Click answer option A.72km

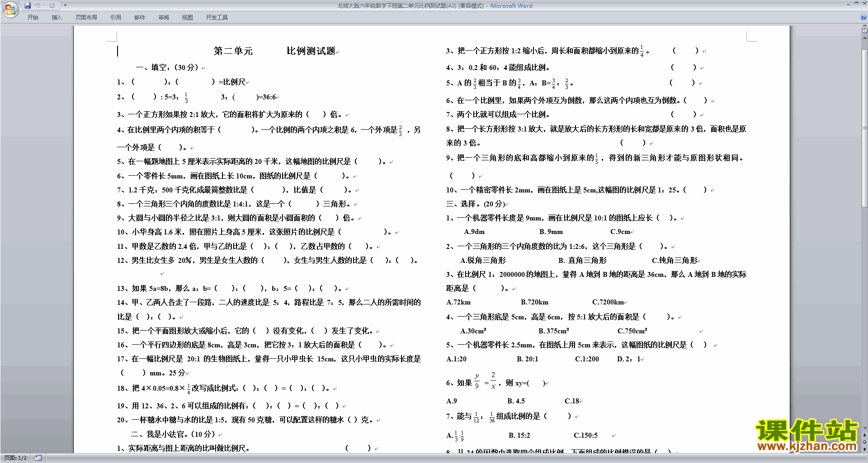tap(458, 302)
